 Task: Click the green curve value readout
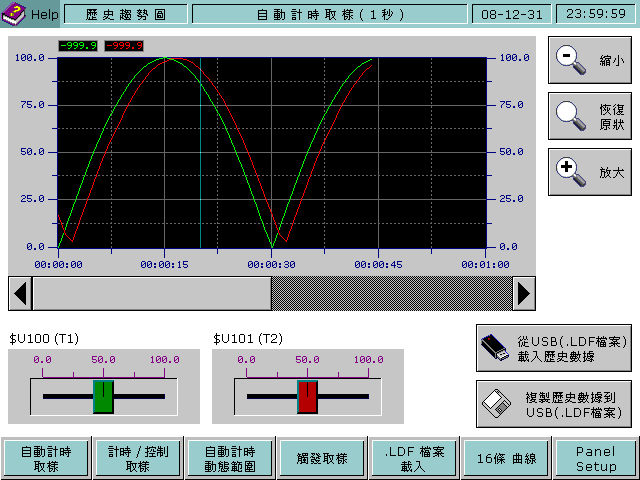click(78, 46)
